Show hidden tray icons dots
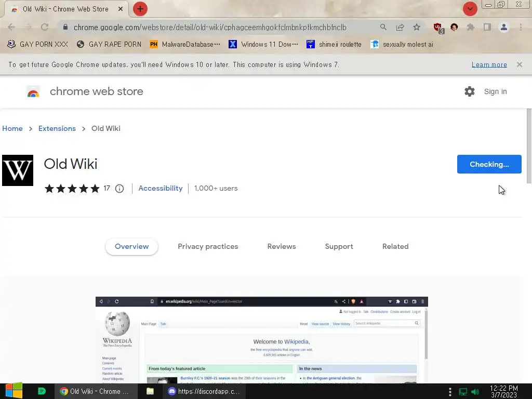Image resolution: width=532 pixels, height=399 pixels. (x=450, y=392)
